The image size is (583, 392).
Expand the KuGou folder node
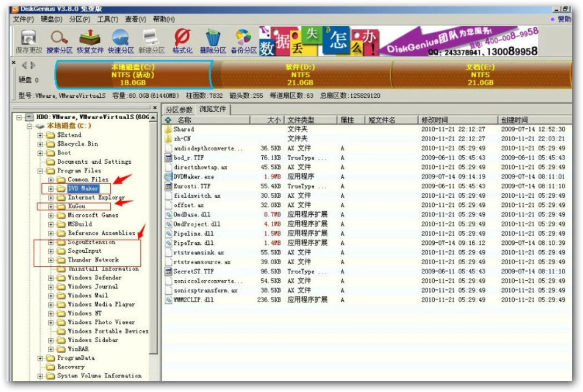point(51,207)
